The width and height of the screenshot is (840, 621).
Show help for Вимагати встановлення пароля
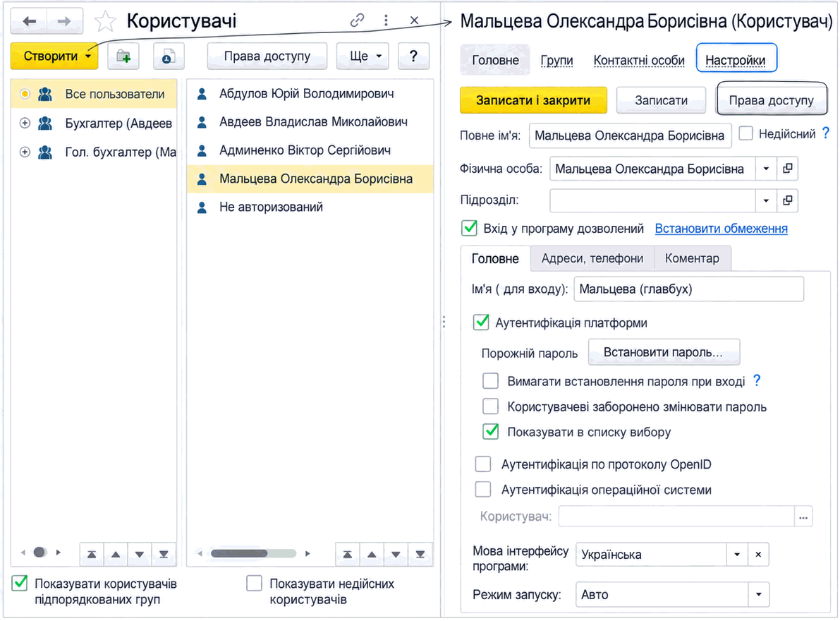pyautogui.click(x=757, y=380)
